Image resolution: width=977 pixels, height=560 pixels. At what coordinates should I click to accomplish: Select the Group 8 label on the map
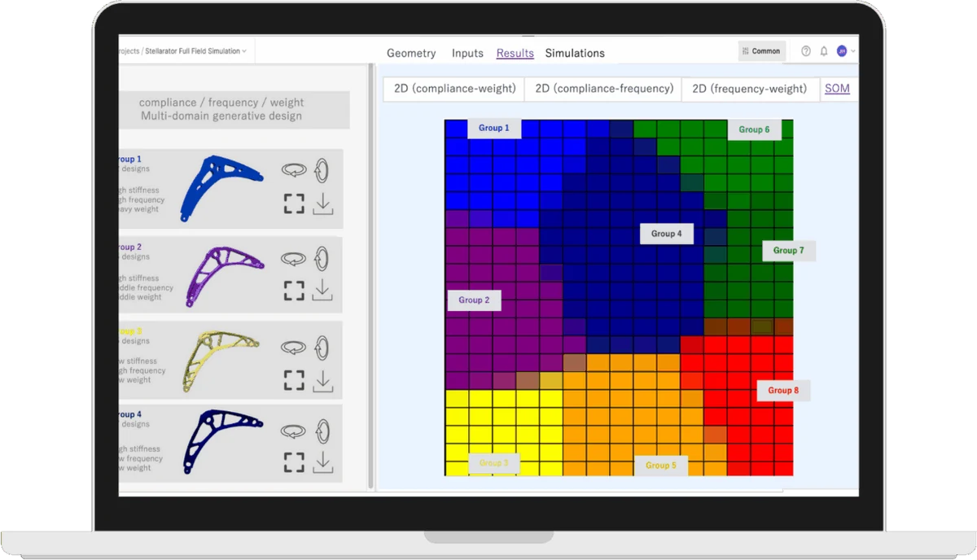pyautogui.click(x=783, y=391)
